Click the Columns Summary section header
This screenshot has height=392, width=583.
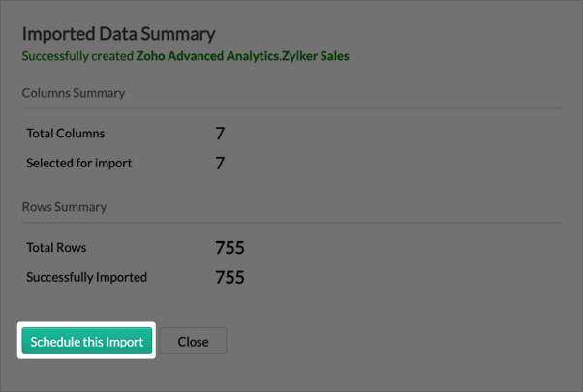click(74, 93)
